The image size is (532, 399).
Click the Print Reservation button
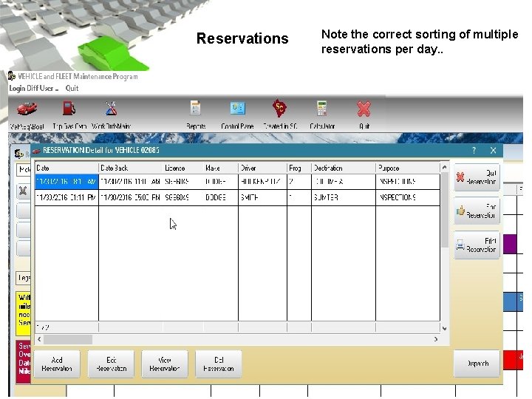pos(477,245)
